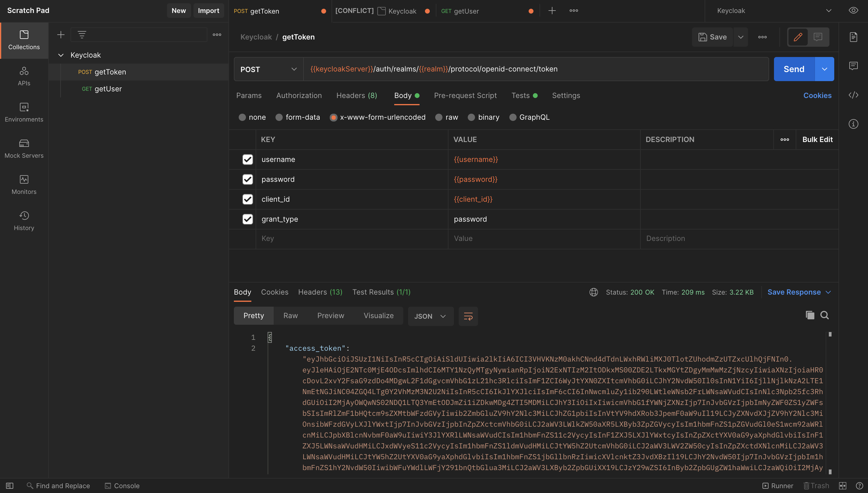Screen dimensions: 868x493
Task: Click the copy icon in response body
Action: tap(810, 315)
